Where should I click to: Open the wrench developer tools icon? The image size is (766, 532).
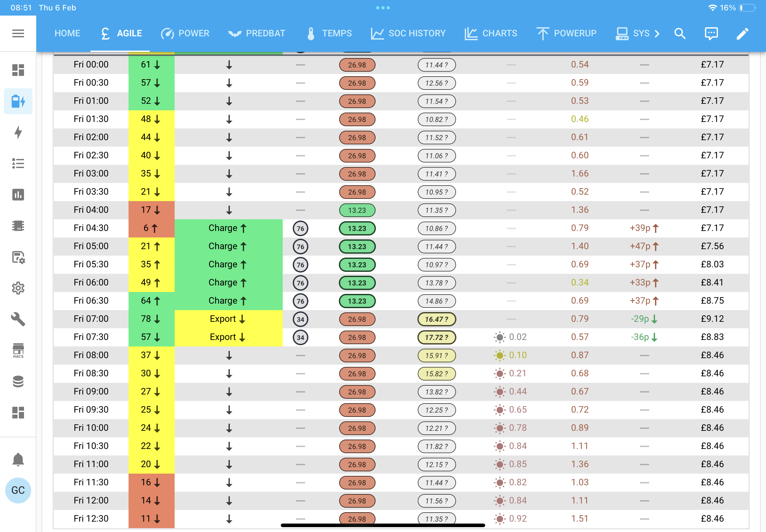pyautogui.click(x=18, y=319)
